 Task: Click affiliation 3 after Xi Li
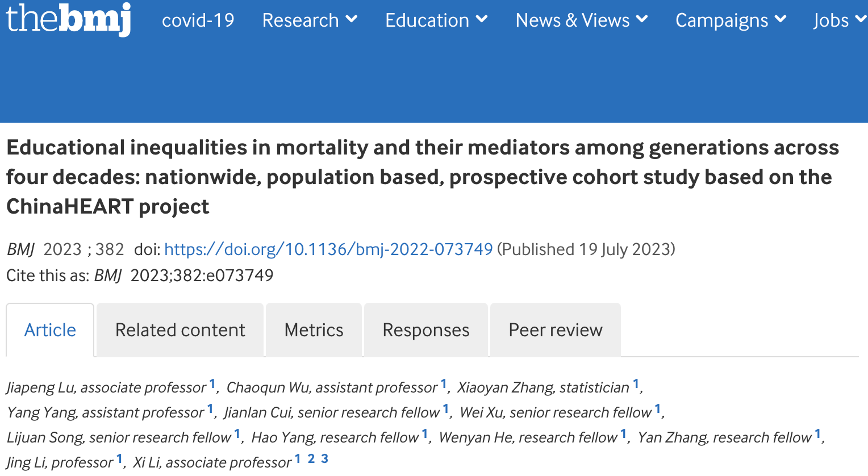click(x=324, y=459)
